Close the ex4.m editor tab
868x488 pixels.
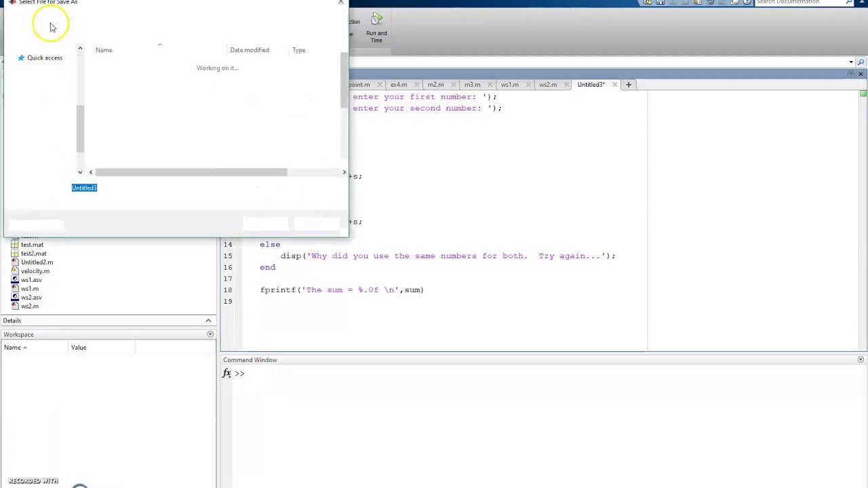(416, 85)
